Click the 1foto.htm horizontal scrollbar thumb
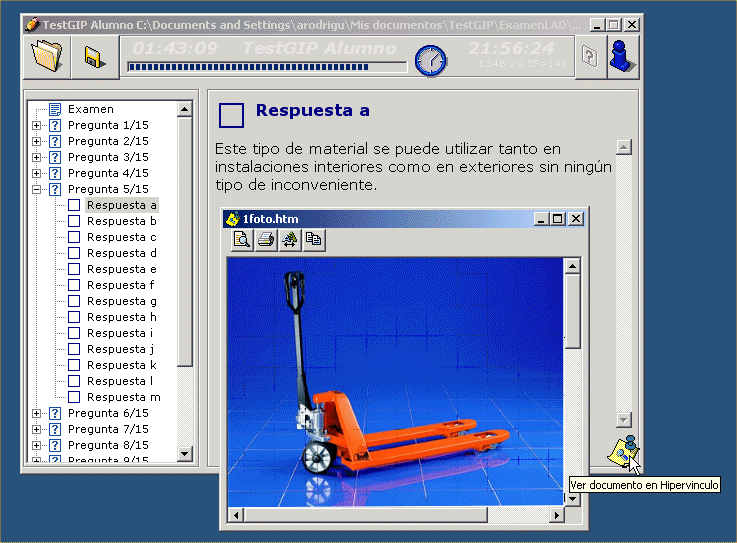737x543 pixels. pyautogui.click(x=366, y=515)
